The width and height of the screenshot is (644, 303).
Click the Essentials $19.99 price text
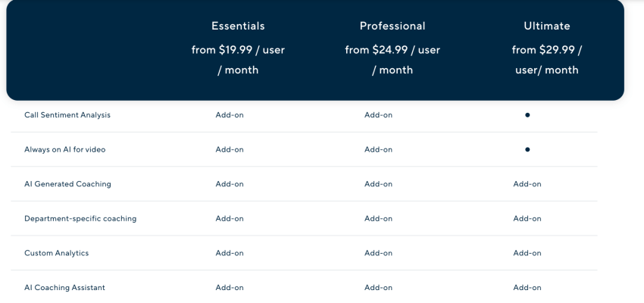click(x=238, y=60)
